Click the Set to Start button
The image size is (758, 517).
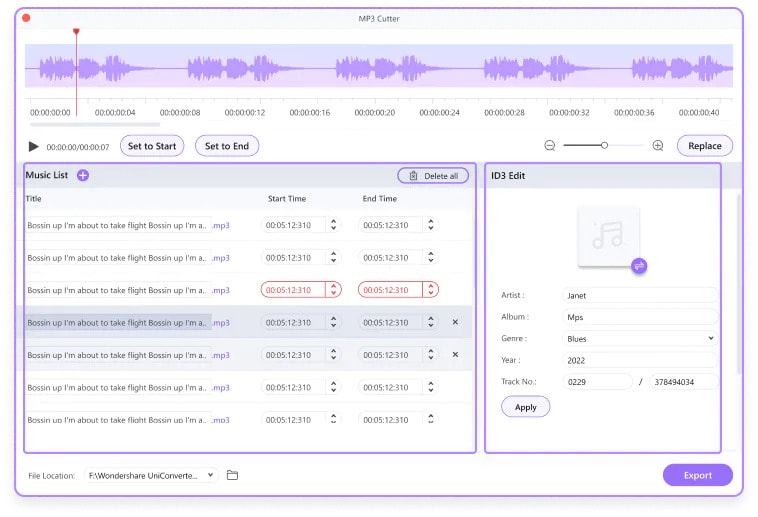tap(152, 146)
